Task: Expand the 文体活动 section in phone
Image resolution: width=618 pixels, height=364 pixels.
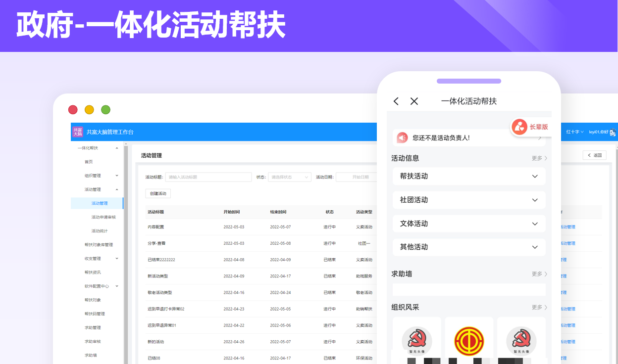Action: [469, 224]
